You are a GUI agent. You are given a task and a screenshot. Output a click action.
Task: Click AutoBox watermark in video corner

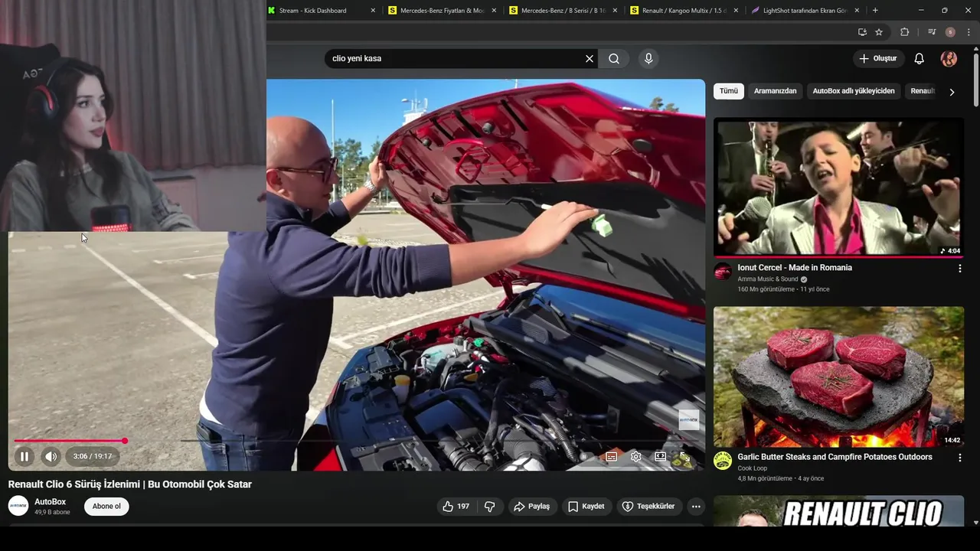click(x=688, y=419)
